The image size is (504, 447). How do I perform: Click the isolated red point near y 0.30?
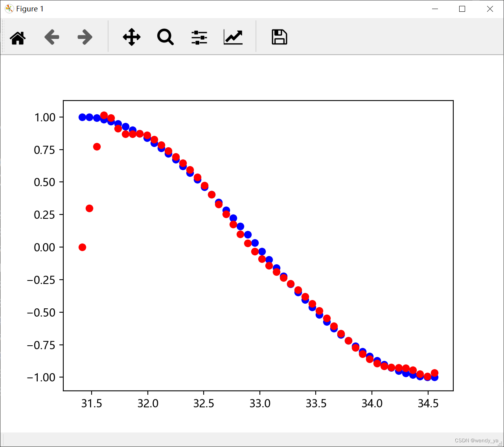point(89,208)
